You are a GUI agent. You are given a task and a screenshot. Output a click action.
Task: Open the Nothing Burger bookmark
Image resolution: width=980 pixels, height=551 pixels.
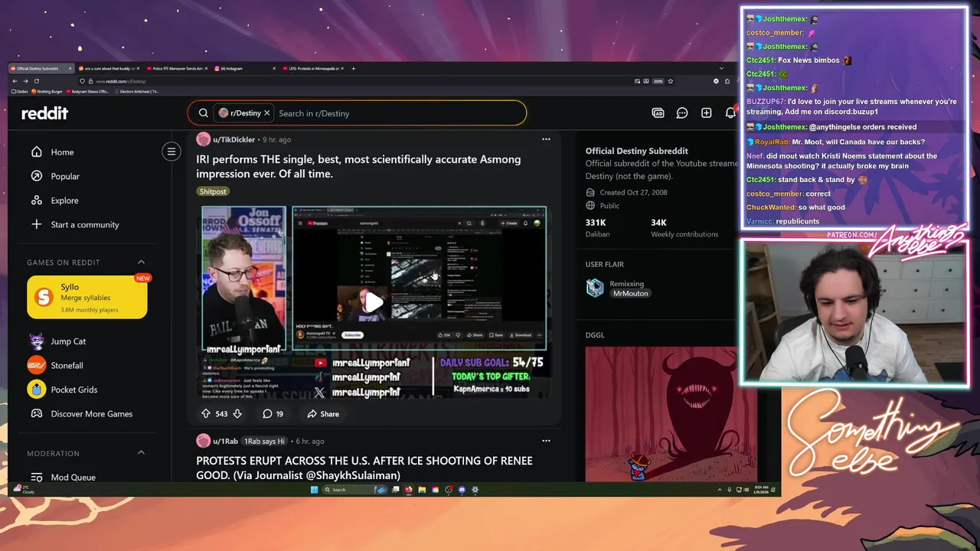coord(47,91)
